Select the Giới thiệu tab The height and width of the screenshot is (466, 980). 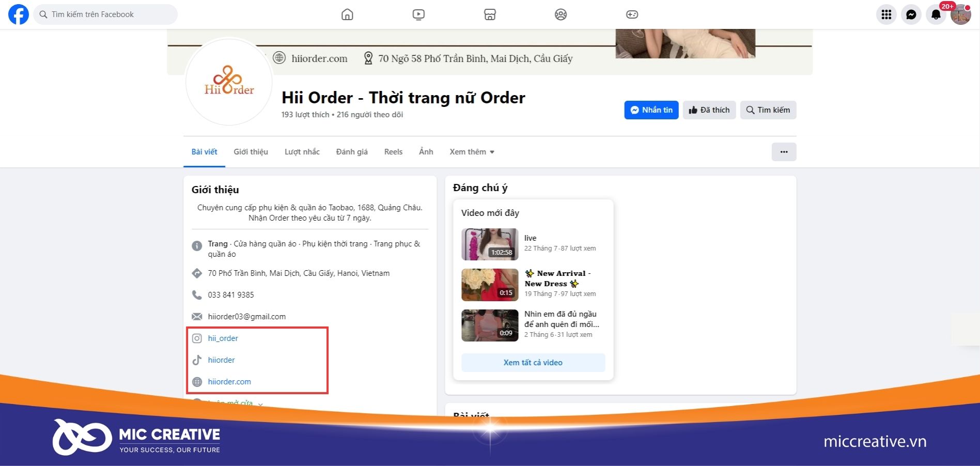pos(251,152)
